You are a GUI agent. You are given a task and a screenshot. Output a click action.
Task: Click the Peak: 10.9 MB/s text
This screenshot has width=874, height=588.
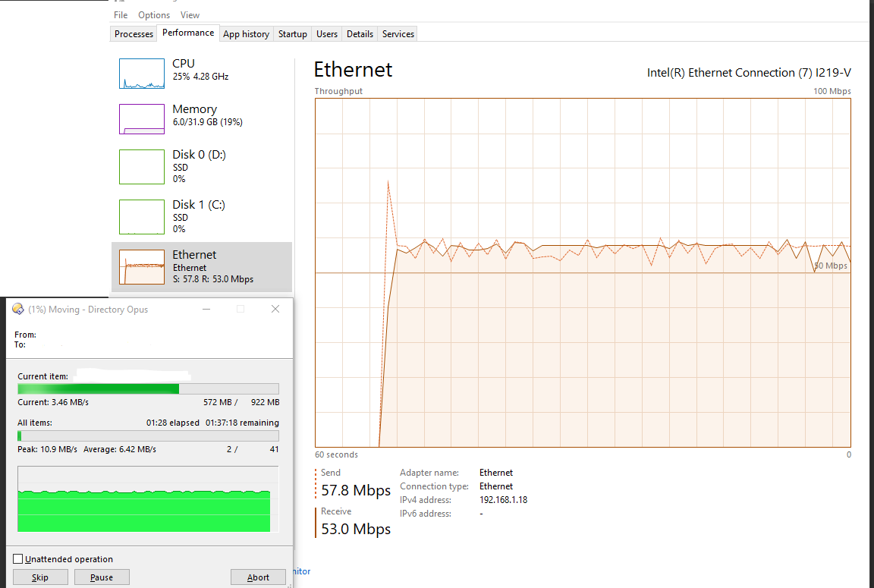pyautogui.click(x=47, y=449)
